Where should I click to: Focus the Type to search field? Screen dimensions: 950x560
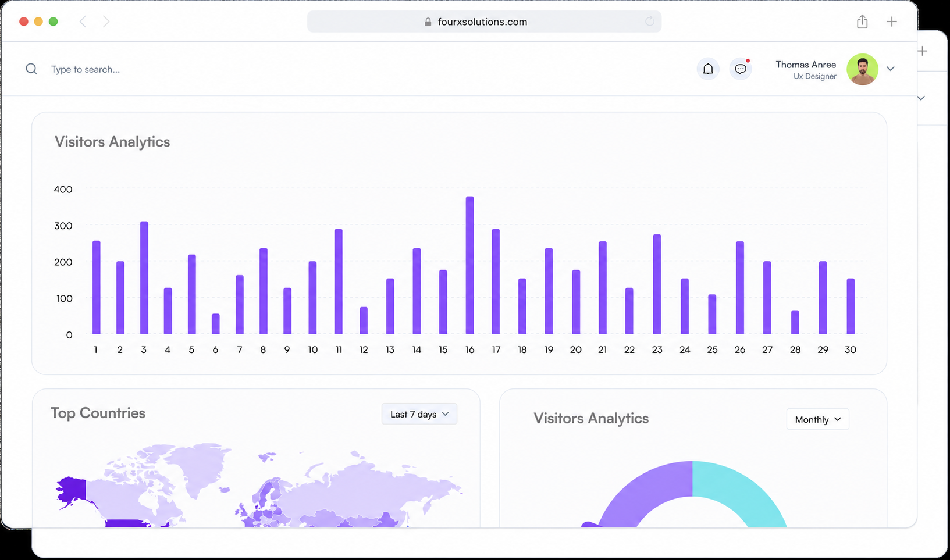86,69
